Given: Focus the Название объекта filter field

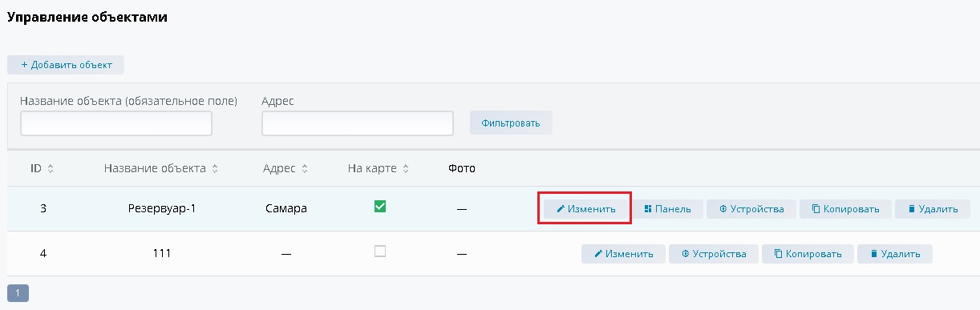Looking at the screenshot, I should [x=116, y=123].
